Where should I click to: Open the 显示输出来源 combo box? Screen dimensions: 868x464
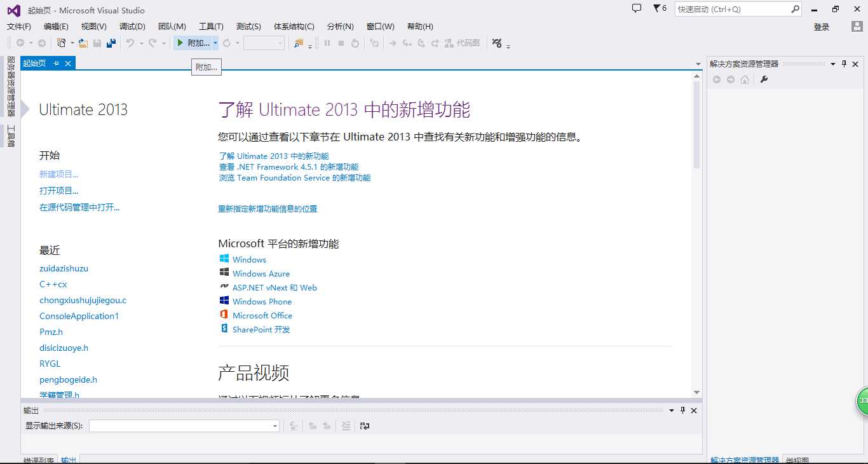[184, 426]
